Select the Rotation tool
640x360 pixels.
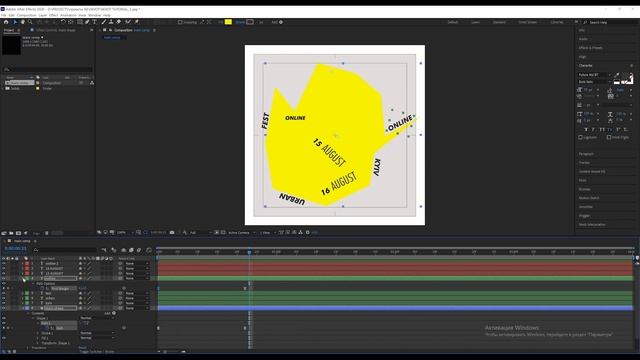63,22
